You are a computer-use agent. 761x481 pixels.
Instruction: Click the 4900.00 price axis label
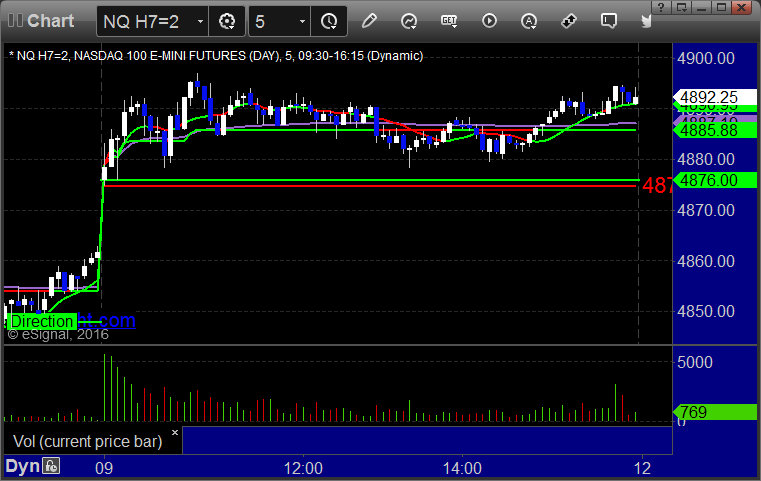pos(706,59)
